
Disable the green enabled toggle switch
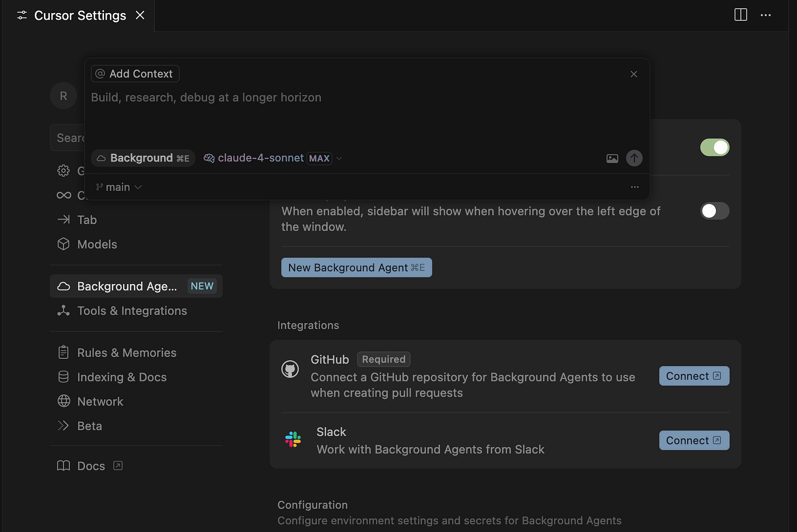click(715, 147)
